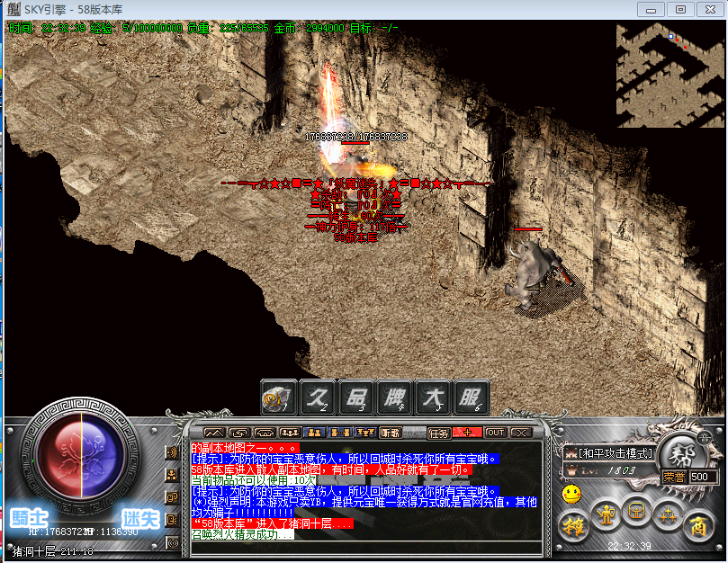Activate the 久 hotkey slot 2
The height and width of the screenshot is (563, 728).
coord(318,397)
